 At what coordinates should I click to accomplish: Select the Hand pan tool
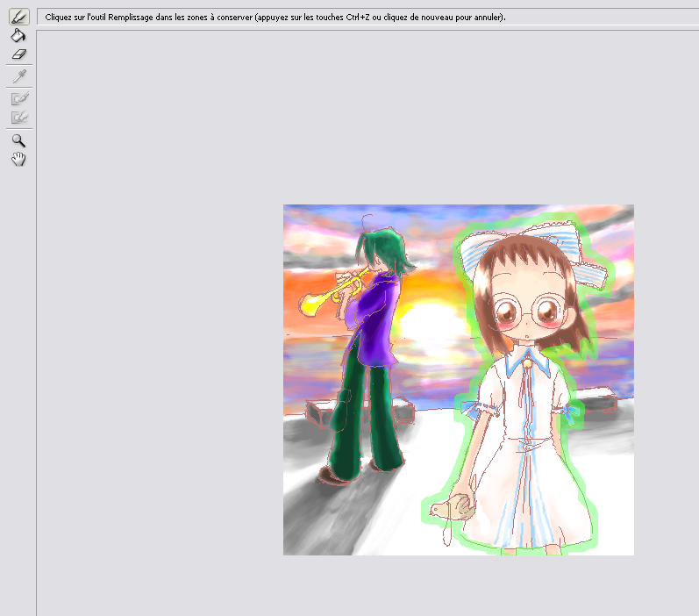[18, 159]
